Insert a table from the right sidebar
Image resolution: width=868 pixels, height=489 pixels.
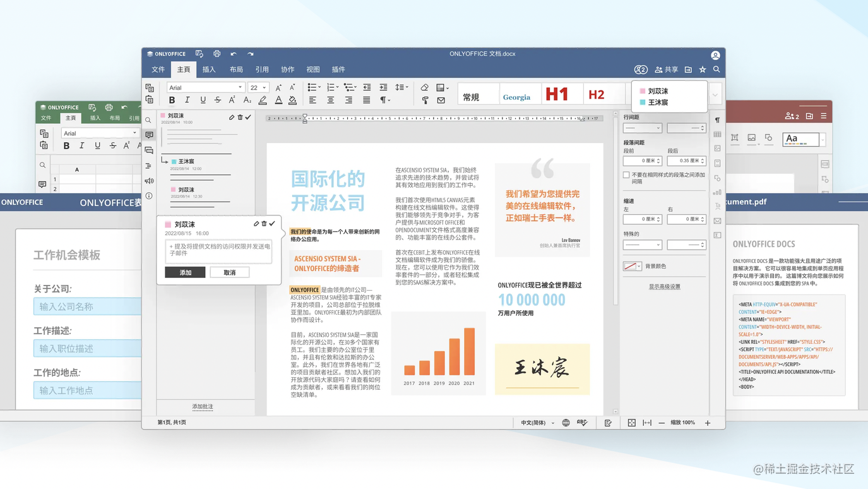coord(718,133)
